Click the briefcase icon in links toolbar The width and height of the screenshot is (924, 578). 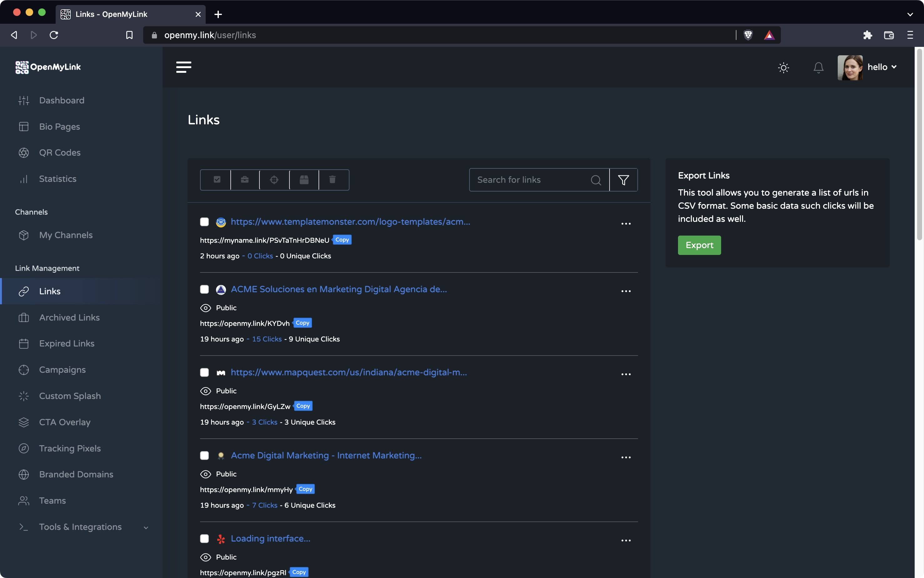click(245, 180)
